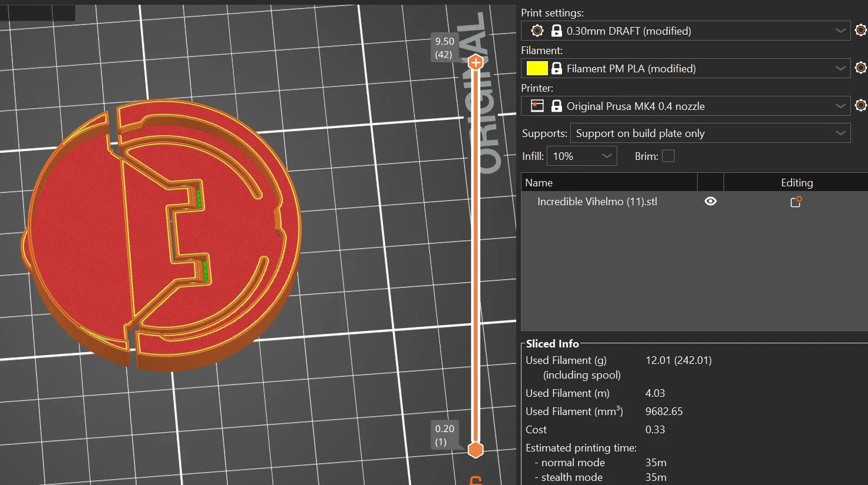
Task: Click the Supports label
Action: tap(544, 133)
